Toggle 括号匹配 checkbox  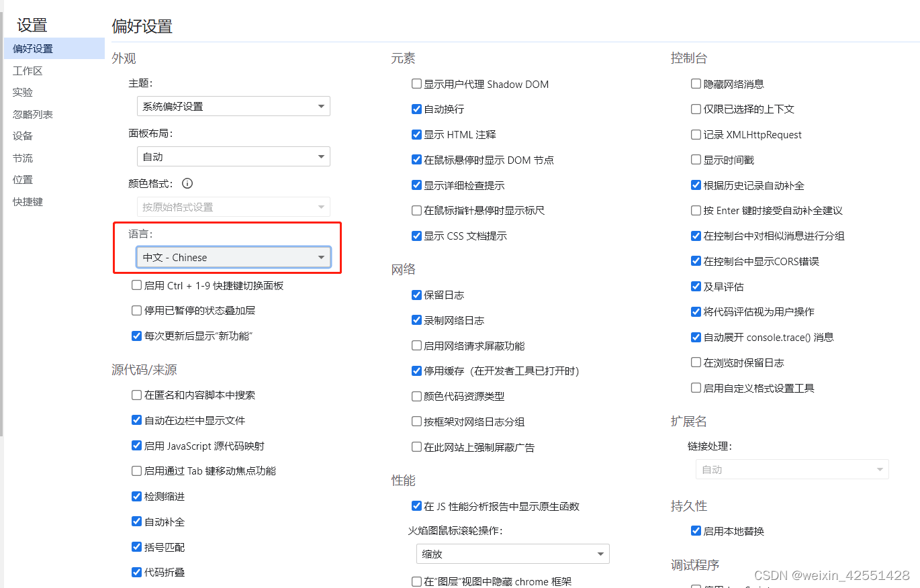coord(136,546)
